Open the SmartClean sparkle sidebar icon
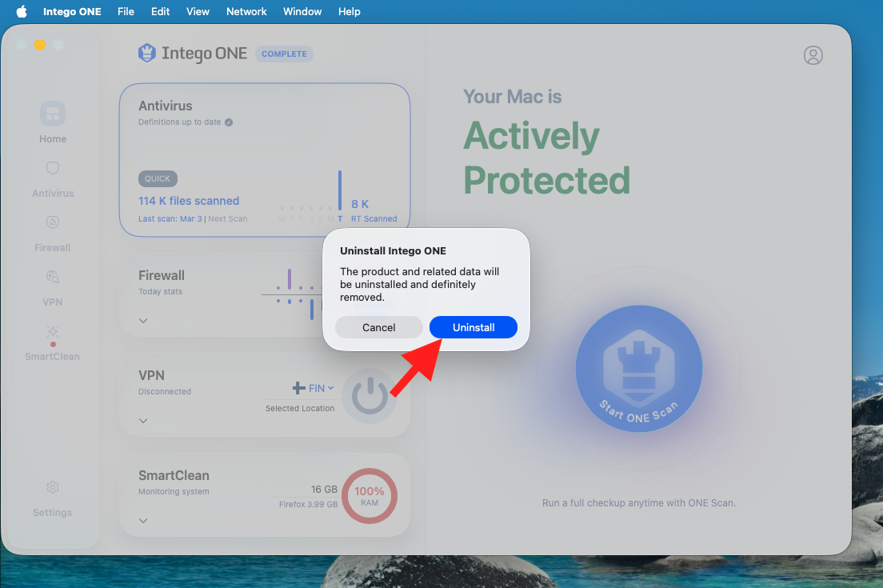883x588 pixels. click(x=52, y=330)
